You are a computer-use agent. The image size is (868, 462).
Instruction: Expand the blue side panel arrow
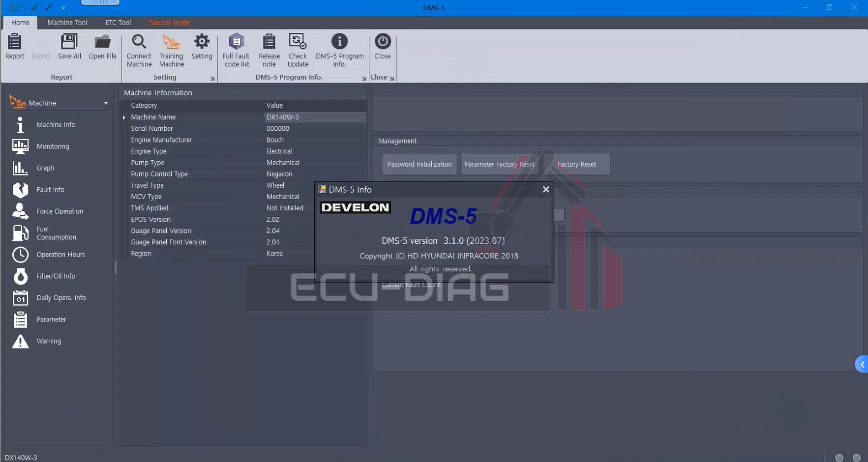coord(862,364)
